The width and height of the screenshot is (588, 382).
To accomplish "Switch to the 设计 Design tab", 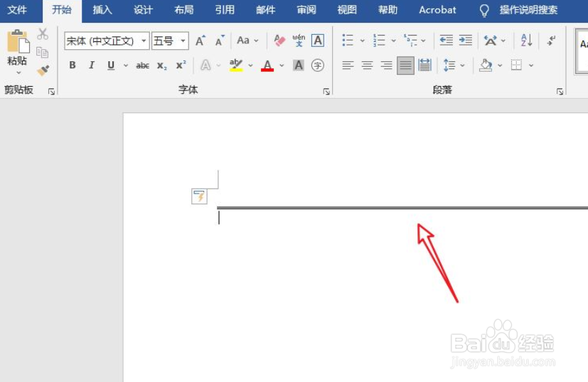I will point(143,10).
